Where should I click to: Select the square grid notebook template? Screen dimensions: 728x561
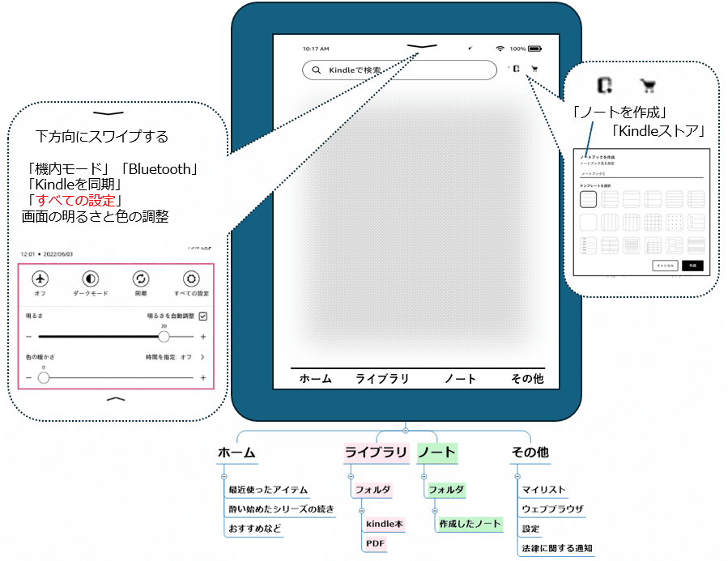[653, 223]
